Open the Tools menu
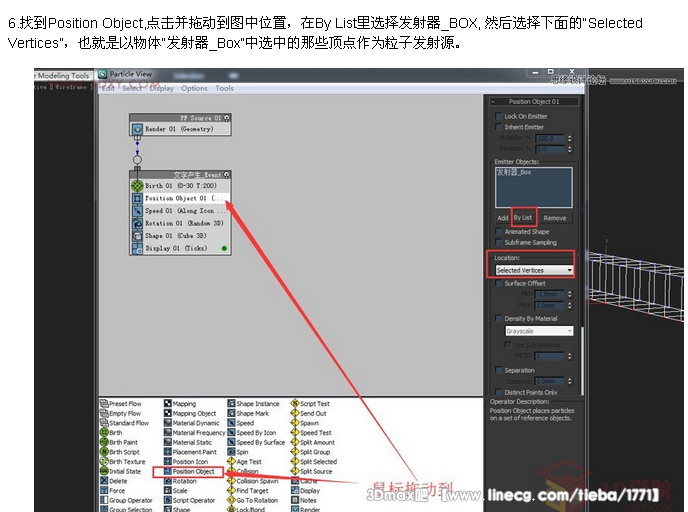This screenshot has width=688, height=512. 224,88
